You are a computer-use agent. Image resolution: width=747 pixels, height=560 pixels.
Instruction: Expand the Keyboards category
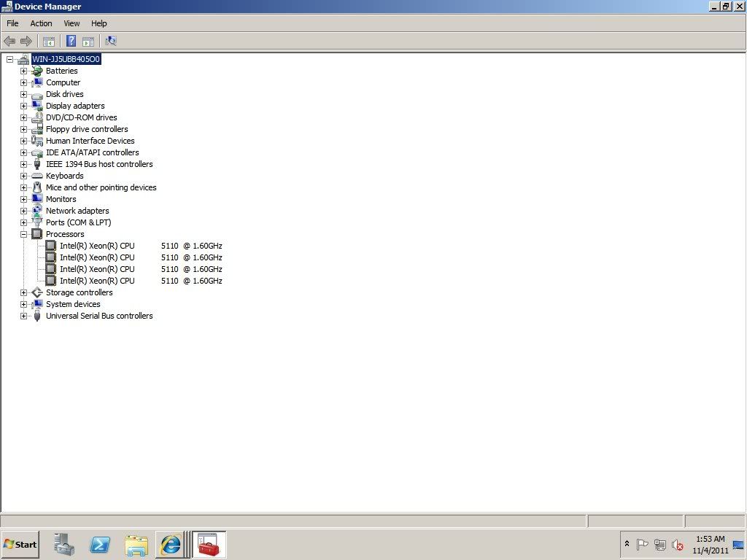(x=23, y=176)
